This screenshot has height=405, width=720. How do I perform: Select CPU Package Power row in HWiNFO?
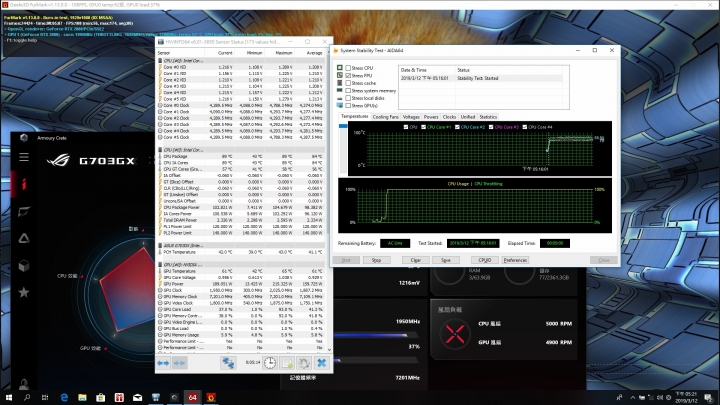tap(241, 208)
